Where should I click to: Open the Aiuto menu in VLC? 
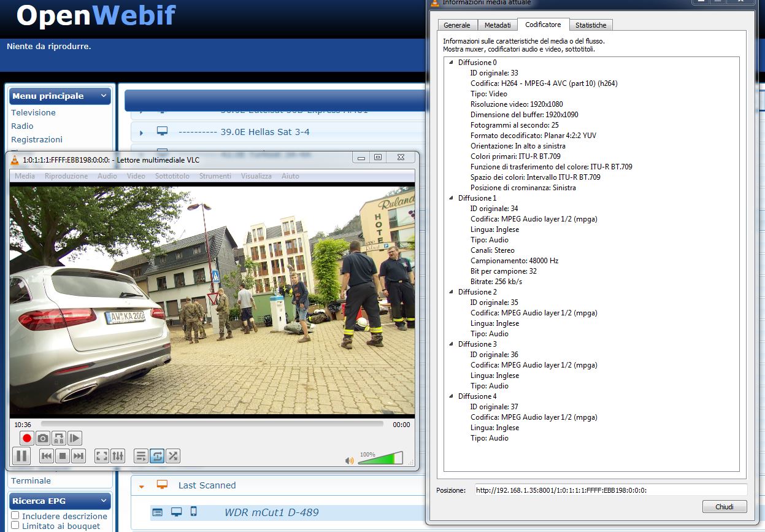[290, 176]
